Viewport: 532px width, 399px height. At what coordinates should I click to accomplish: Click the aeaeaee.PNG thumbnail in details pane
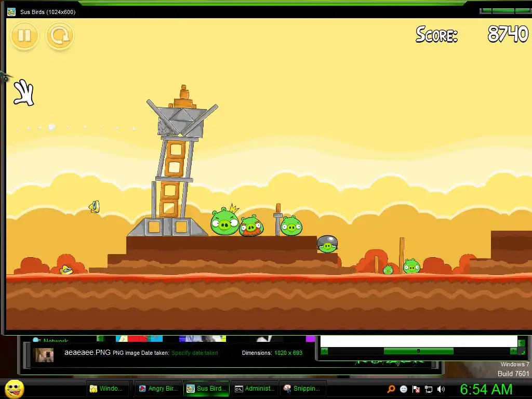[x=45, y=355]
